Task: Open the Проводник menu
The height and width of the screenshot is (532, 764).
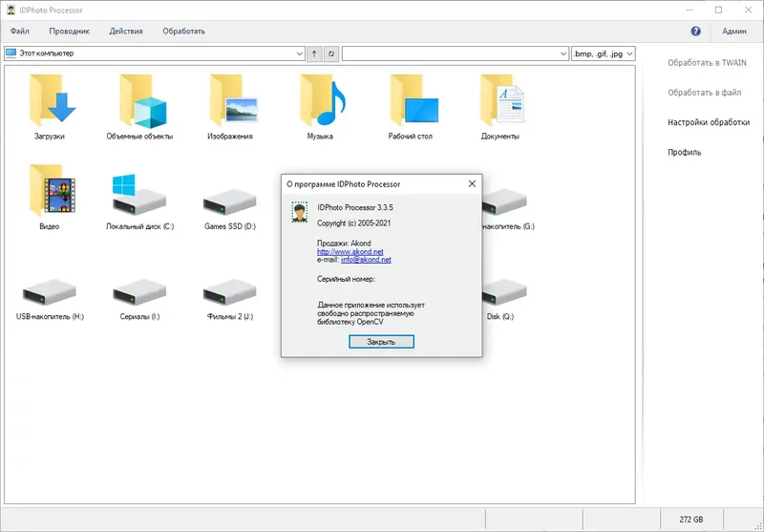Action: click(69, 31)
